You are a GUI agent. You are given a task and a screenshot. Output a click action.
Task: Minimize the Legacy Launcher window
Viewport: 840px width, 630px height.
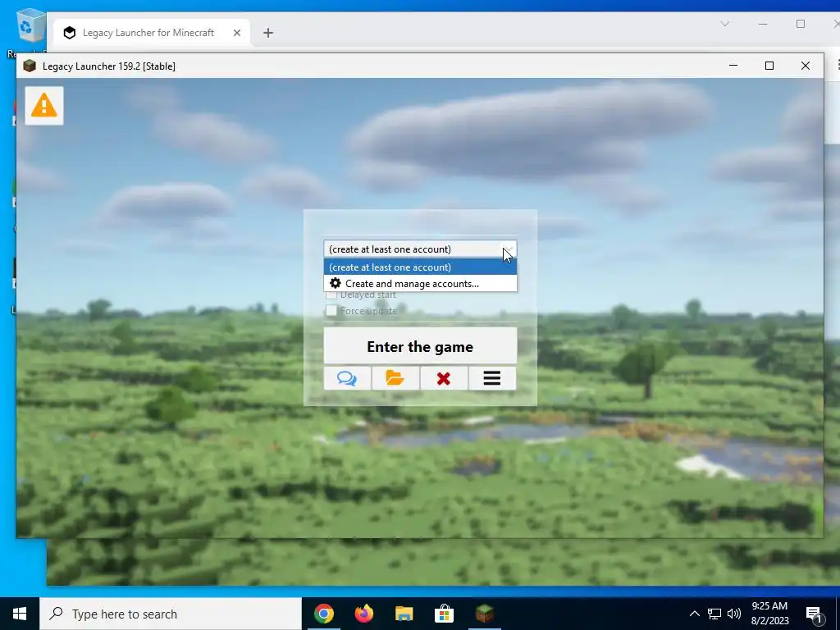point(733,66)
